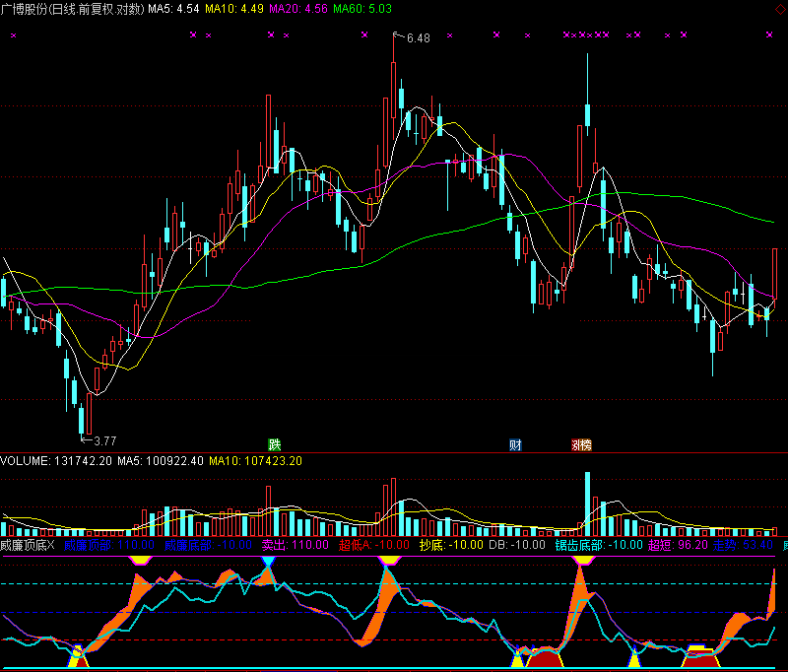Screen dimensions: 788x672
Task: Select the MA10: 4.49 indicator label
Action: [234, 9]
